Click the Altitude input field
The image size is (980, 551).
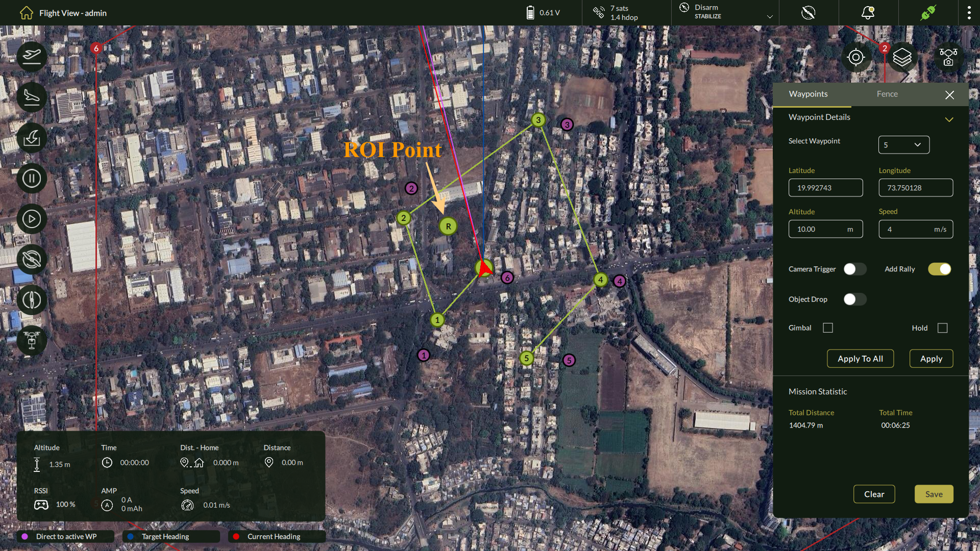pos(825,229)
